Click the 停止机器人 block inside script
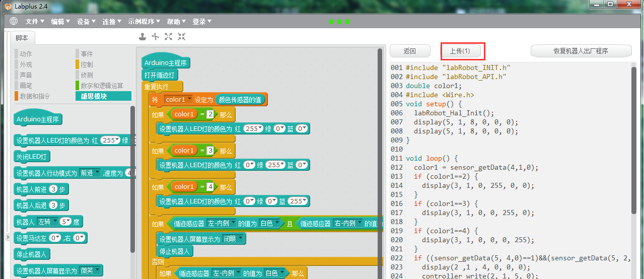This screenshot has height=279, width=644. click(x=174, y=251)
